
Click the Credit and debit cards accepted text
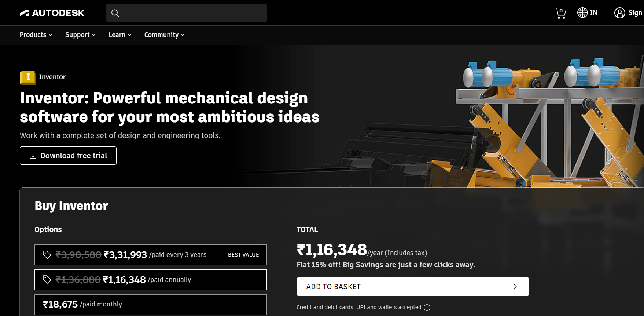[x=359, y=307]
